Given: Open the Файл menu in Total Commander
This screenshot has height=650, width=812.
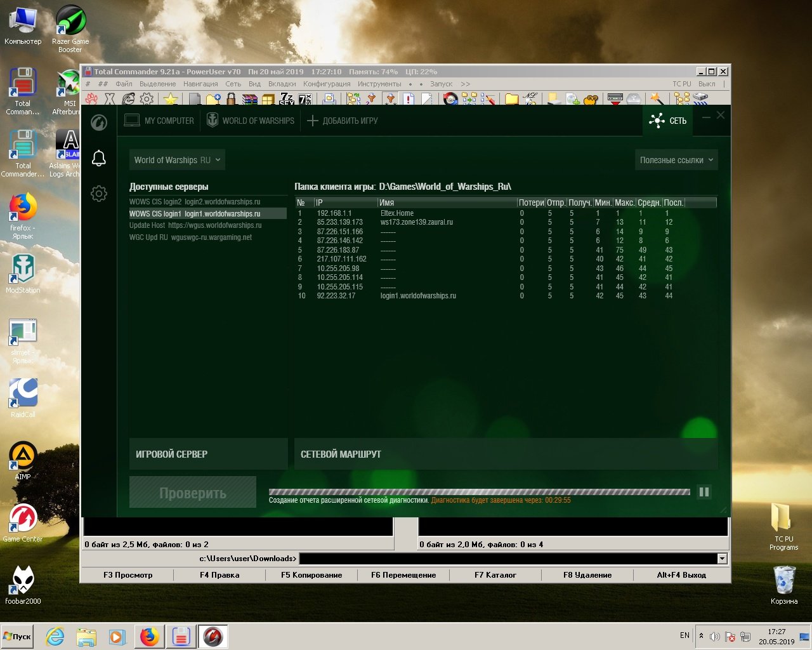Looking at the screenshot, I should coord(124,84).
